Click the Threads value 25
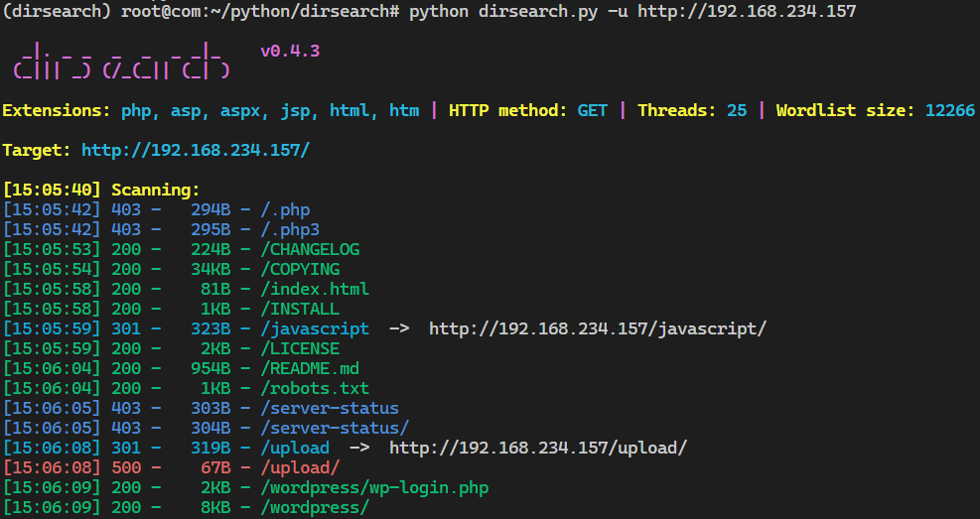The image size is (980, 519). point(737,110)
